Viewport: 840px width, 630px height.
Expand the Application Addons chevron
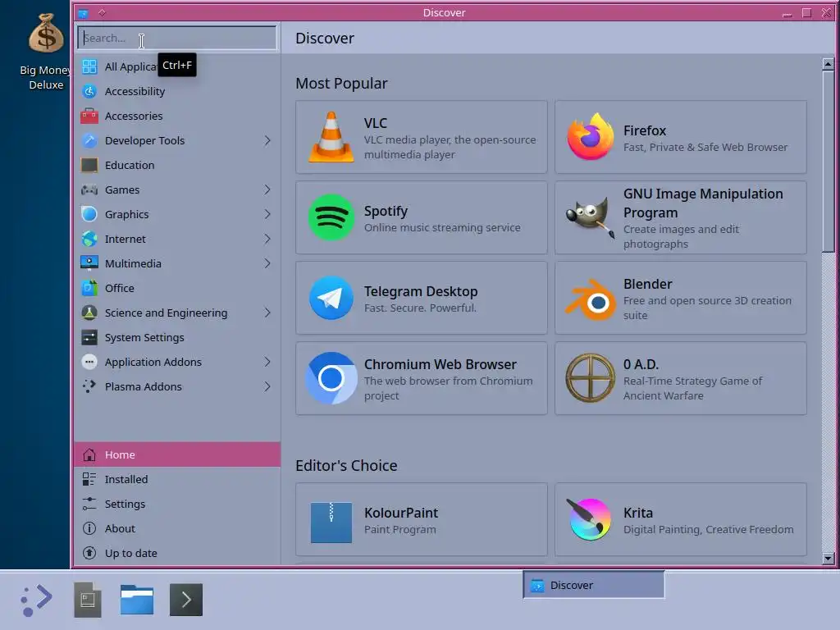point(267,362)
